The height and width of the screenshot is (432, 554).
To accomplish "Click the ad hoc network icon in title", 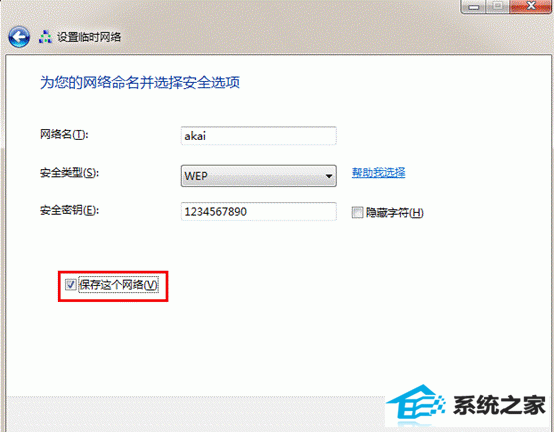I will point(45,37).
